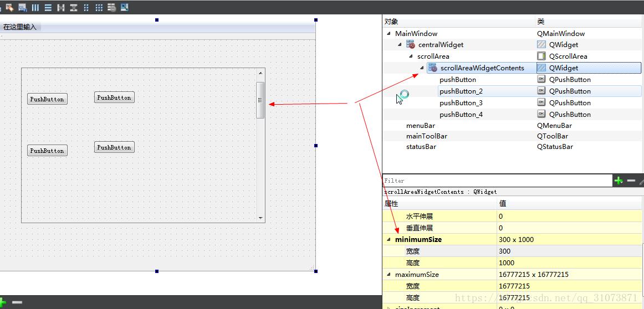The image size is (644, 309).
Task: Apply horizontal layout from the toolbar
Action: pos(35,8)
